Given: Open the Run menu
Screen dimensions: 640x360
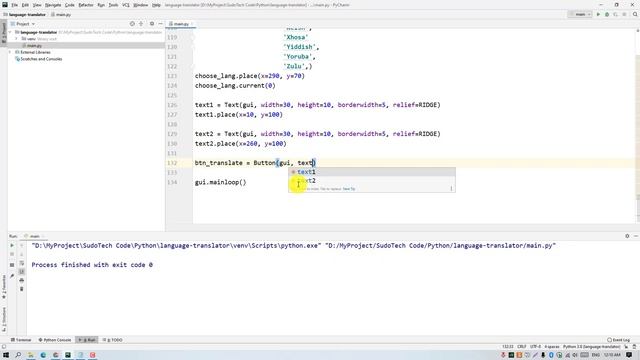Looking at the screenshot, I should 101,5.
